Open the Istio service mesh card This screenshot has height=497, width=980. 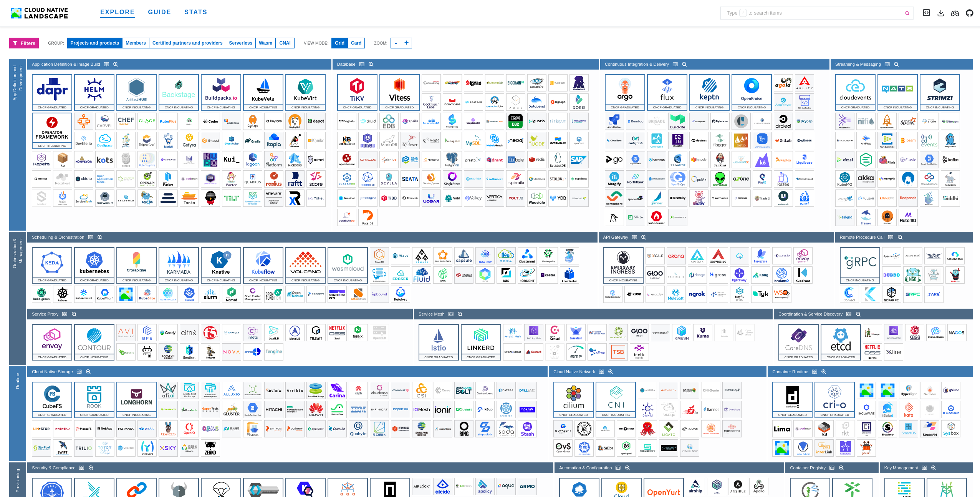click(x=439, y=342)
